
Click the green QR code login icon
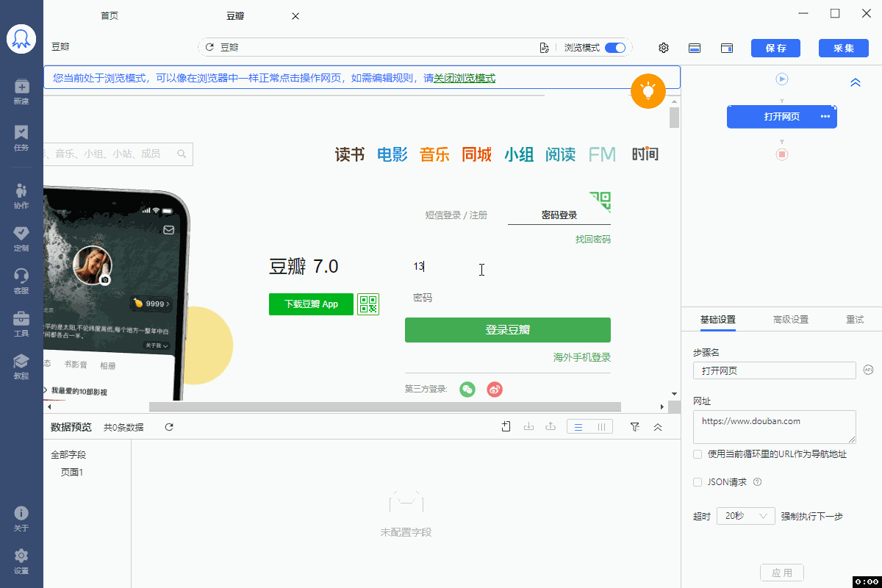pyautogui.click(x=600, y=201)
